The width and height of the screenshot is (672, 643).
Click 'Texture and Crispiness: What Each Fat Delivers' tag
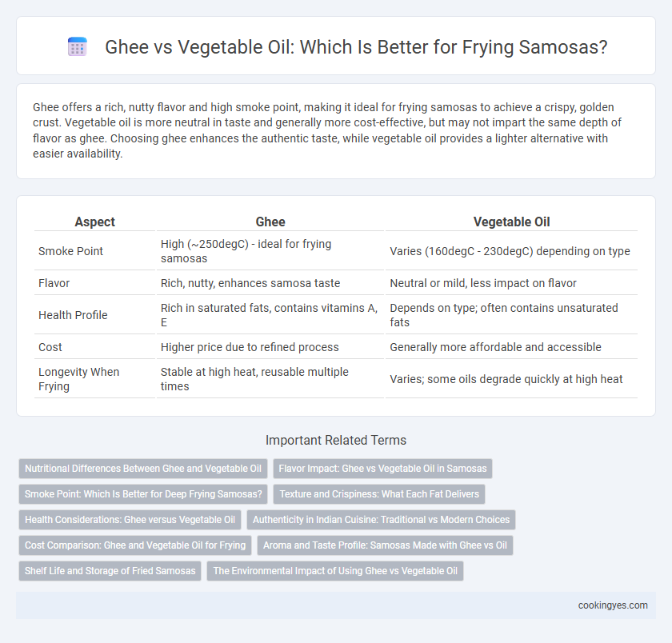(x=379, y=494)
